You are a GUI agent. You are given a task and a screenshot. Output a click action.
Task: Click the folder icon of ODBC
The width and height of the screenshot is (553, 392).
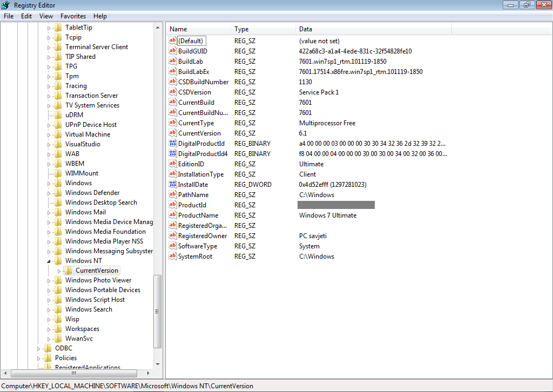tap(48, 348)
